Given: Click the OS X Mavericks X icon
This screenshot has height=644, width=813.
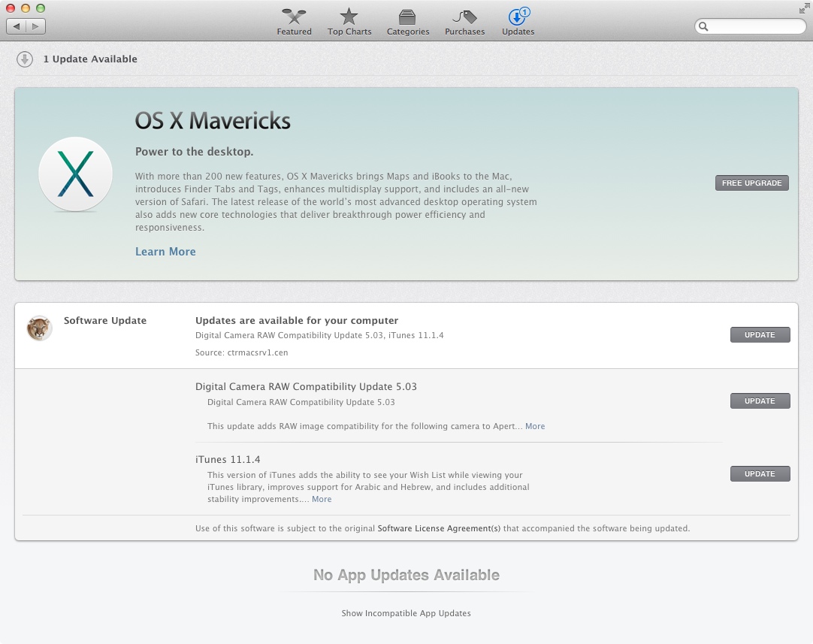Looking at the screenshot, I should (x=76, y=174).
